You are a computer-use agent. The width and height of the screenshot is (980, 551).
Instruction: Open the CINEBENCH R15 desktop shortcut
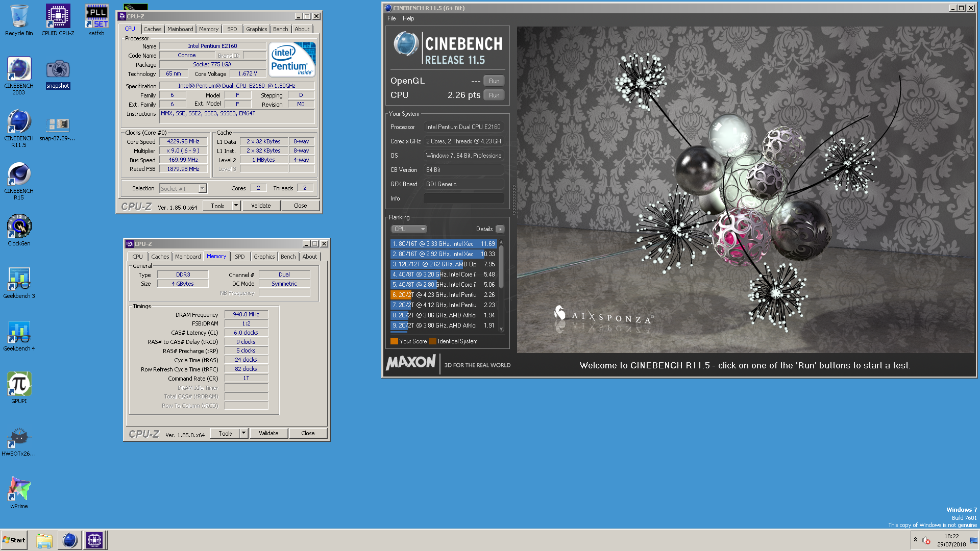tap(19, 181)
